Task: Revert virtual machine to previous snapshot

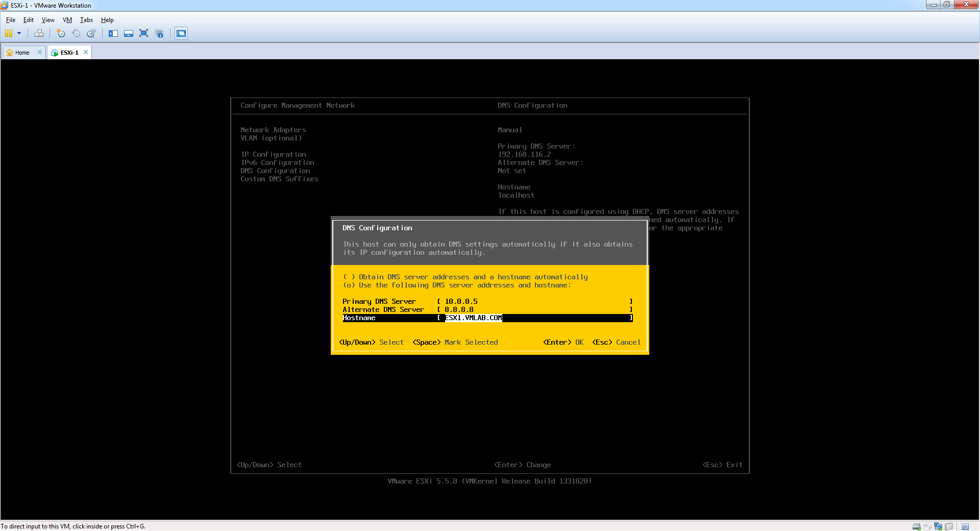Action: point(76,33)
